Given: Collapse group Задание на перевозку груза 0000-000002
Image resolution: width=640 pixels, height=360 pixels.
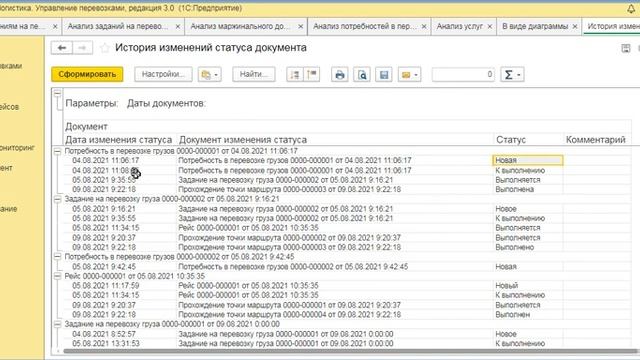Looking at the screenshot, I should click(x=58, y=199).
